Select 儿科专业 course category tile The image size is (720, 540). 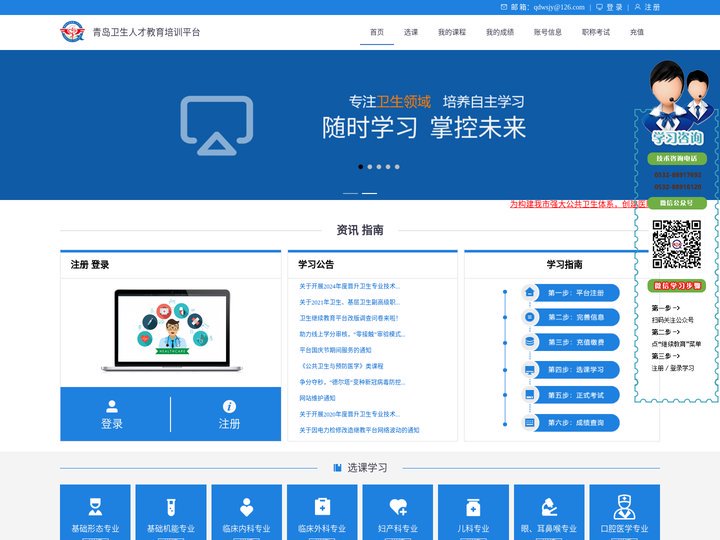473,512
